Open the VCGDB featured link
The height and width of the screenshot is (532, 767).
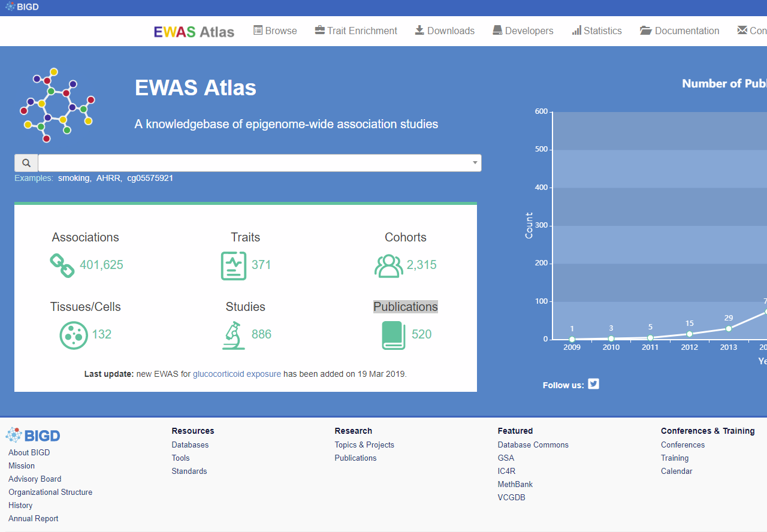pyautogui.click(x=511, y=497)
